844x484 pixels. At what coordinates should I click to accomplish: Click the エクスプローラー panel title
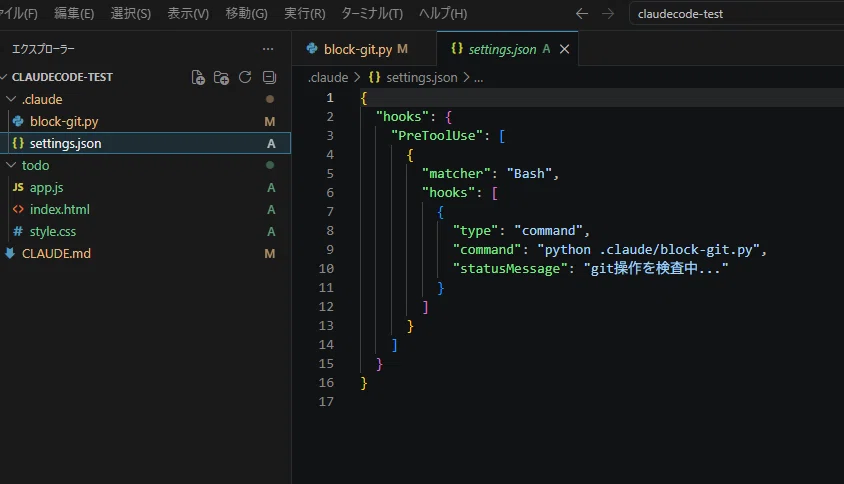point(43,49)
